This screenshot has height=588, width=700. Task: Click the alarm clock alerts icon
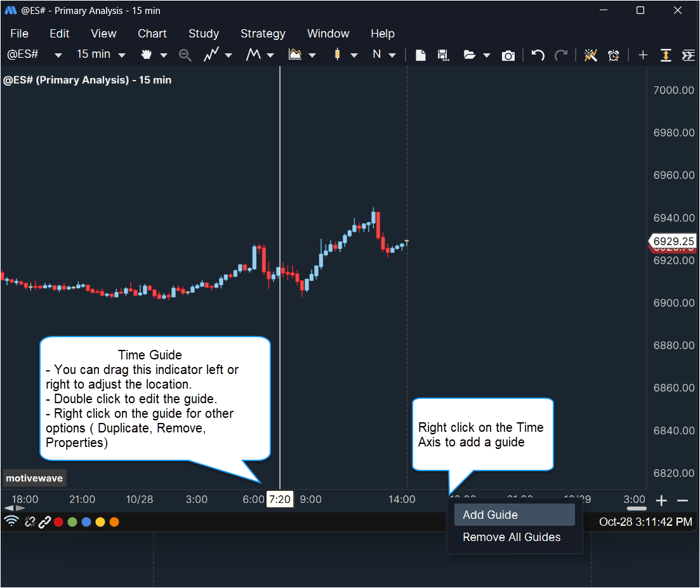(x=613, y=55)
